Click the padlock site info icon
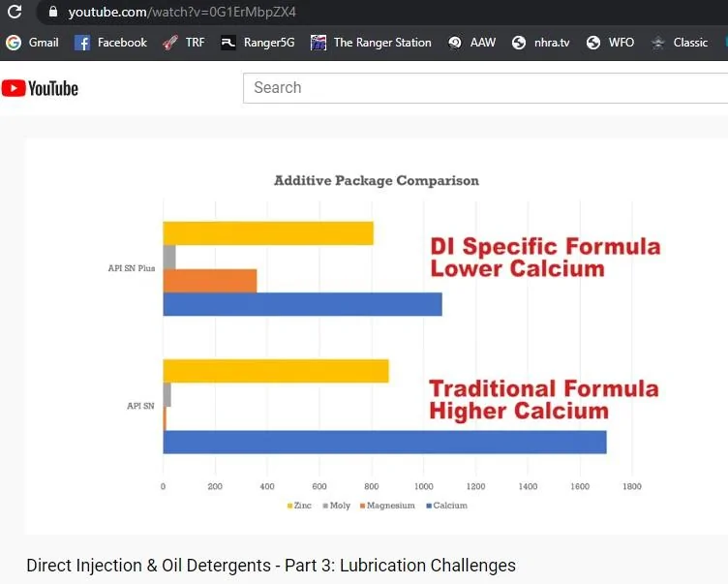 (53, 12)
